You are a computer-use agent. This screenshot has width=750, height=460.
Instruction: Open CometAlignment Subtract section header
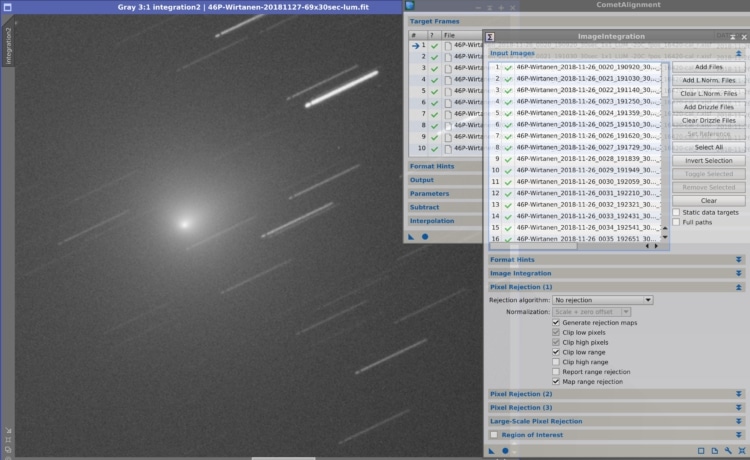424,208
